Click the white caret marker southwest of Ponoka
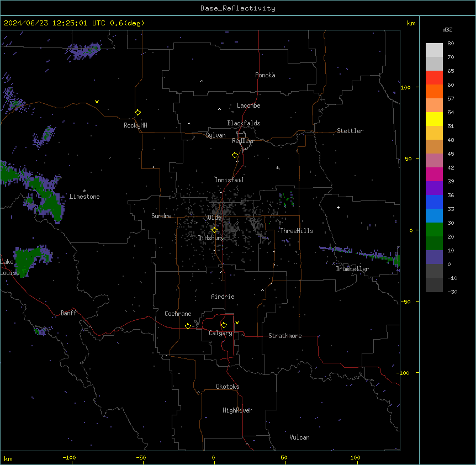The width and height of the screenshot is (476, 465). pos(202,81)
